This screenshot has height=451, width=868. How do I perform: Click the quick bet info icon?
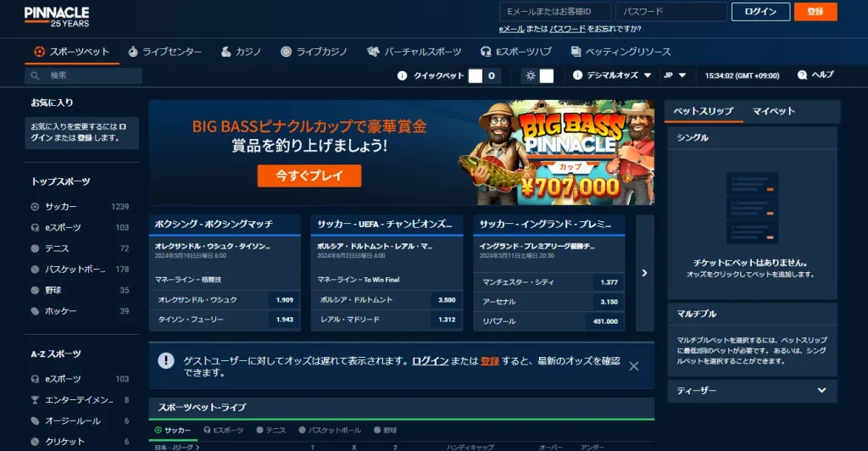403,75
